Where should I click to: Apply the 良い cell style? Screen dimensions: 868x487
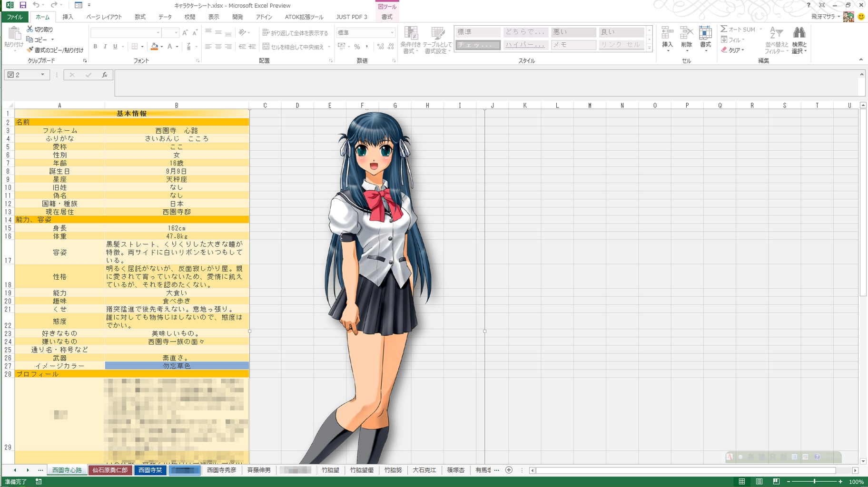(621, 32)
